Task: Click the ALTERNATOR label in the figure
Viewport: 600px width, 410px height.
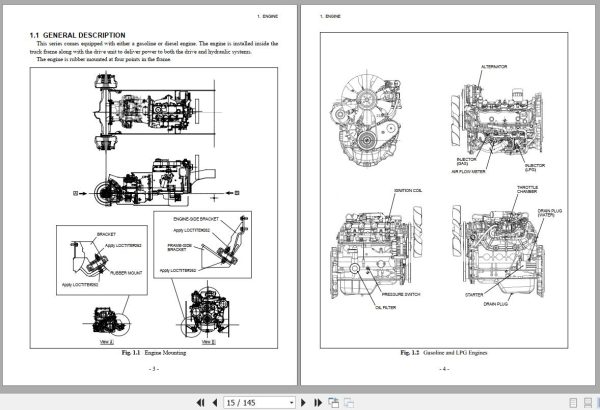Action: click(x=494, y=67)
